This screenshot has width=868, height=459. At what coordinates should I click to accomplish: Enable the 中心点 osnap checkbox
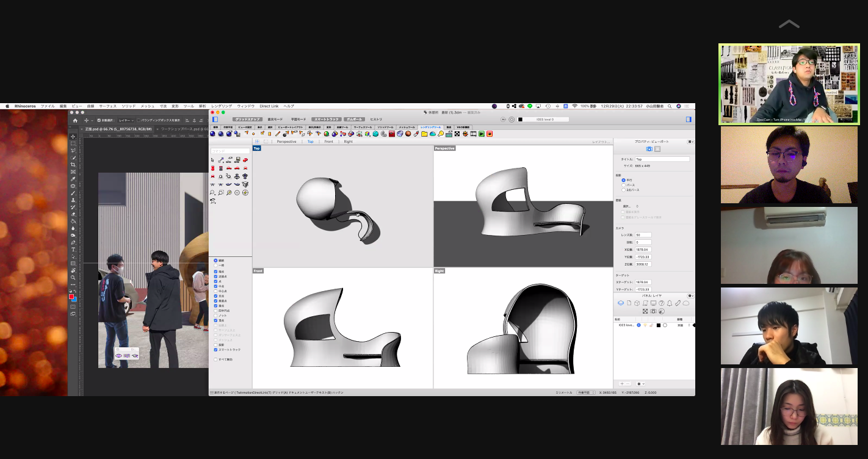click(x=215, y=291)
